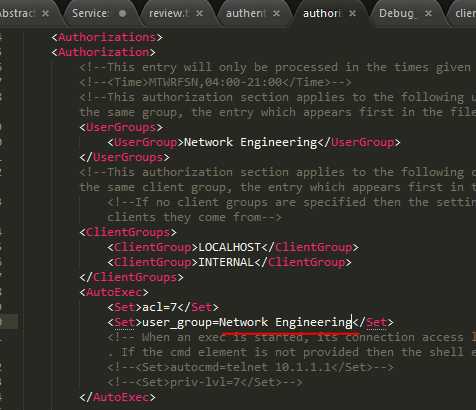Close the authori tab

[x=352, y=13]
